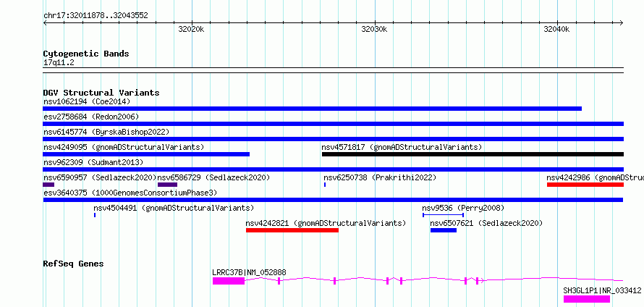Select the nsv962309 (Sudmant2013) bar
Screen dimensions: 644x307
(x=333, y=169)
